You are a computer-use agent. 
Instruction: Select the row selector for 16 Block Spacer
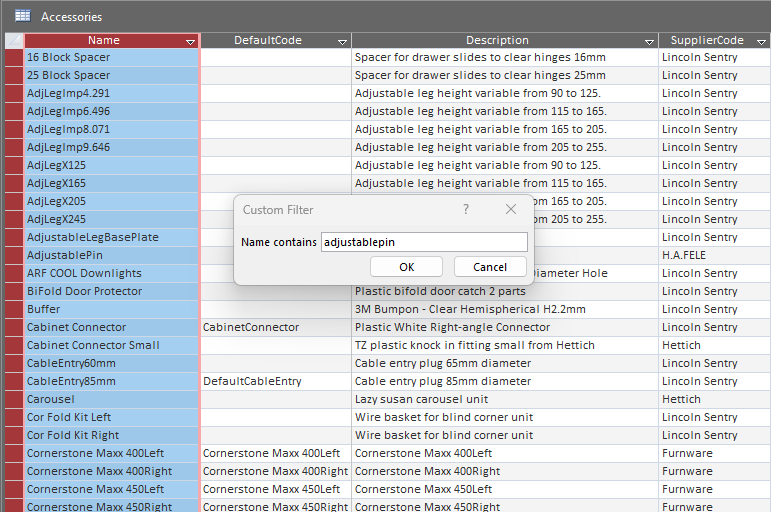[14, 57]
